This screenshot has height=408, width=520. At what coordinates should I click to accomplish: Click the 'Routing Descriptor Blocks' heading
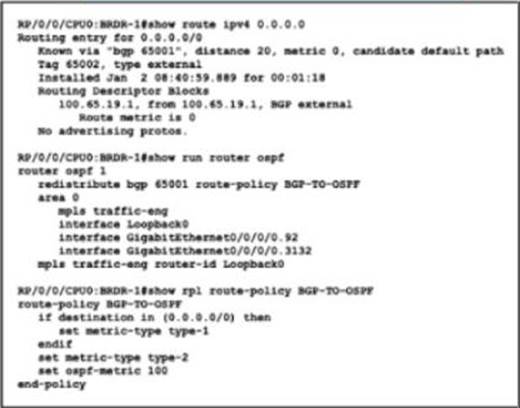point(123,91)
